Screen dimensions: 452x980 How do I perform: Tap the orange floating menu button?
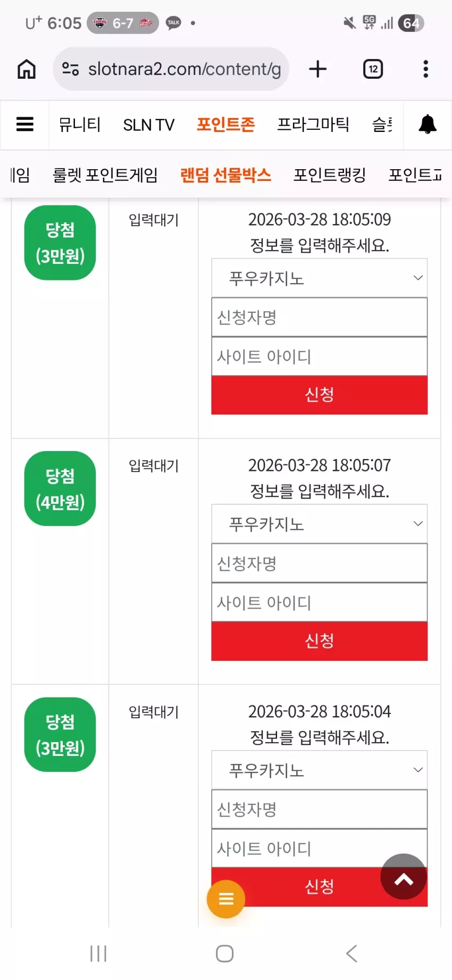tap(226, 899)
